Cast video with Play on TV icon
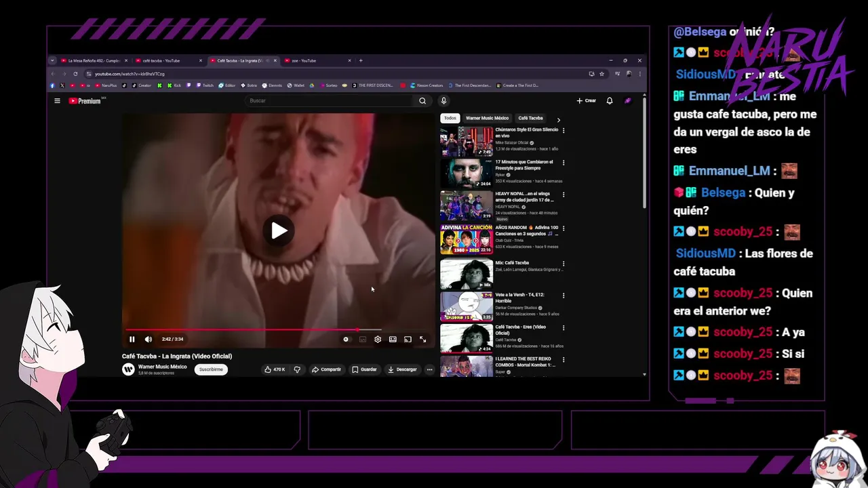Image resolution: width=868 pixels, height=488 pixels. [x=408, y=340]
